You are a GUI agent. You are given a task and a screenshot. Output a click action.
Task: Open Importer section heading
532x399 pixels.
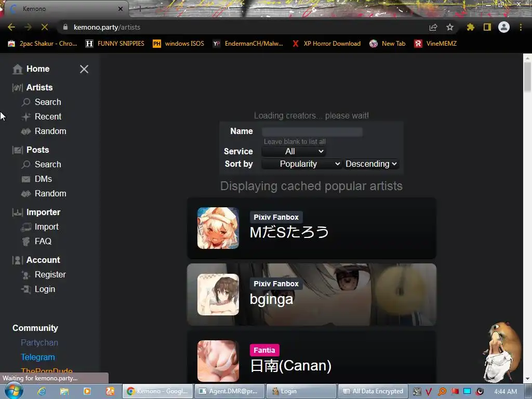pos(43,212)
